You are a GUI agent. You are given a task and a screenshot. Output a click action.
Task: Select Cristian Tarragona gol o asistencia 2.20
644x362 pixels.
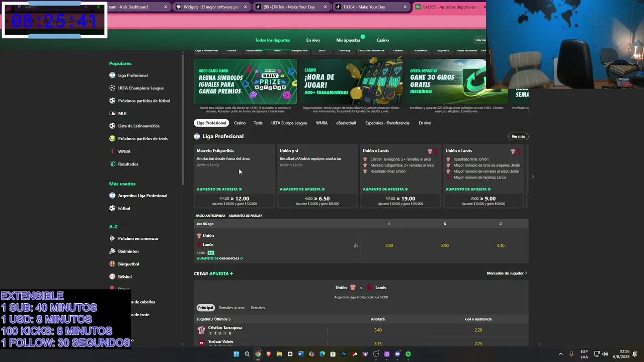[478, 330]
